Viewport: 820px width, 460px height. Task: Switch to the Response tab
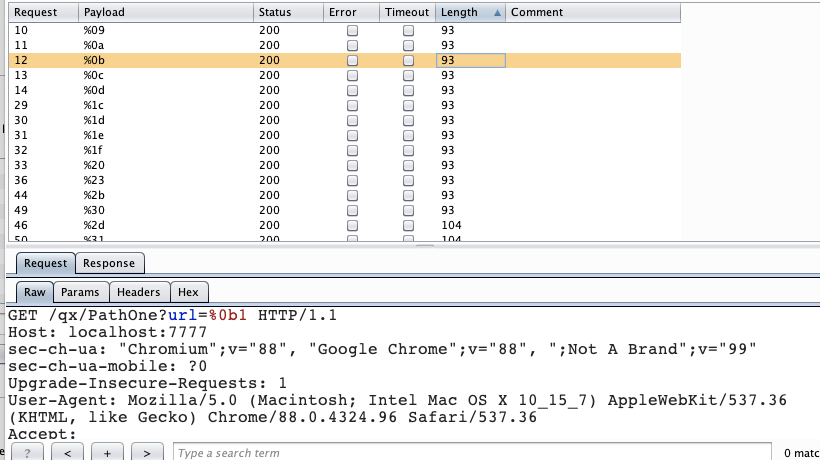point(109,263)
